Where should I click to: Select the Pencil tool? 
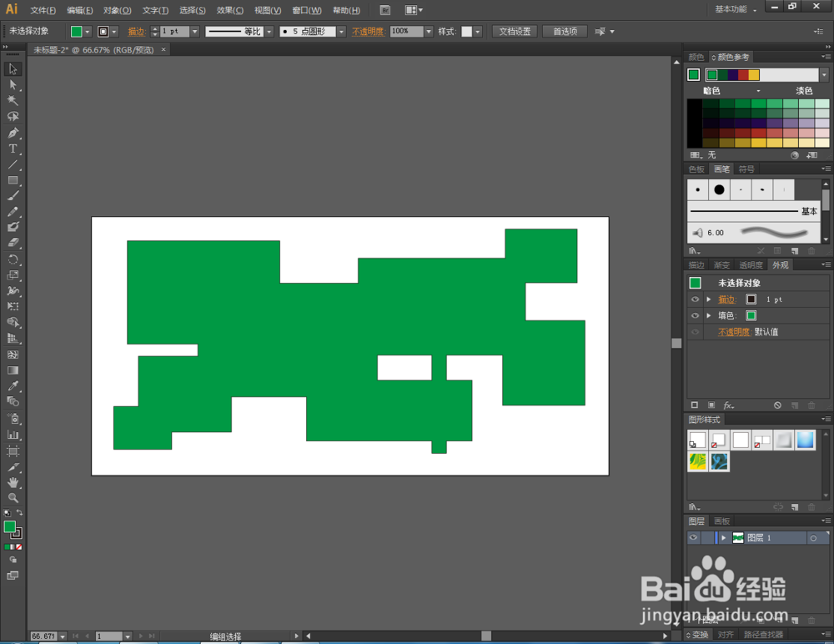click(x=13, y=212)
